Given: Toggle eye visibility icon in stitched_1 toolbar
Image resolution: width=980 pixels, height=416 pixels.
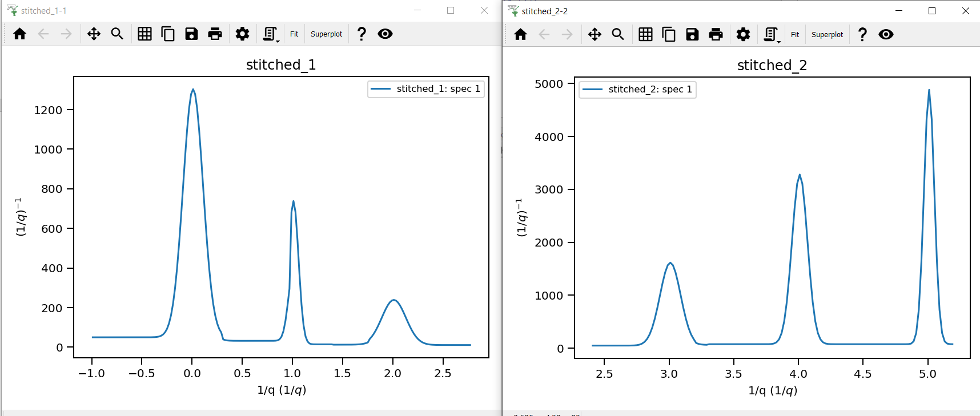Looking at the screenshot, I should coord(385,34).
